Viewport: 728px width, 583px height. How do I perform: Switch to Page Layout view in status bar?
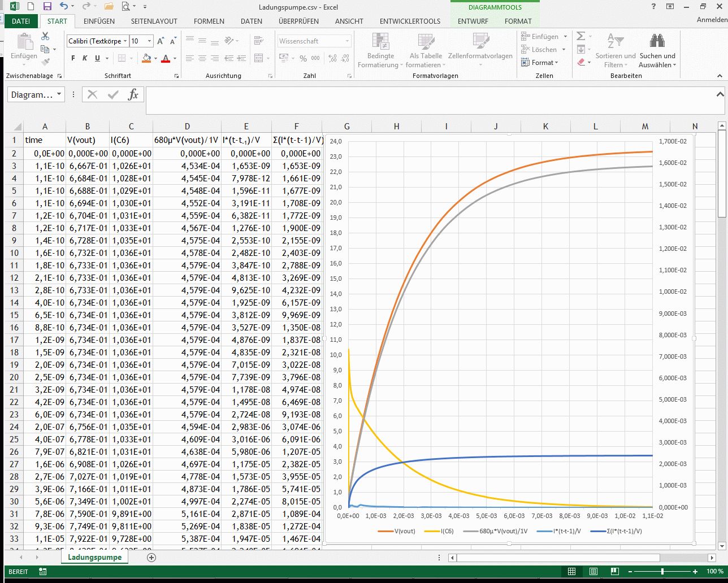click(593, 572)
